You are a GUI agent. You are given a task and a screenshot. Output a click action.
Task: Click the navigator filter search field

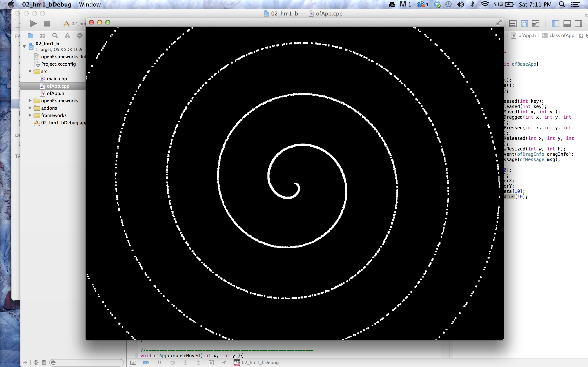pyautogui.click(x=87, y=362)
